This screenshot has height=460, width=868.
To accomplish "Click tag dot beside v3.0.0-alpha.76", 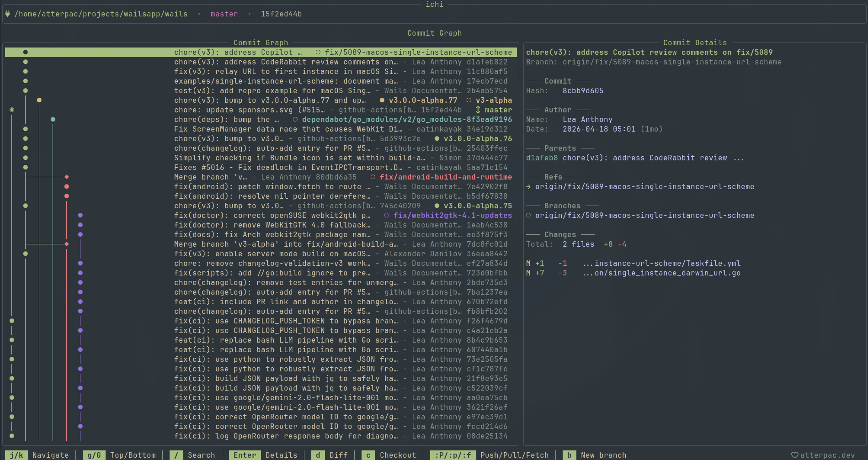I will [437, 138].
